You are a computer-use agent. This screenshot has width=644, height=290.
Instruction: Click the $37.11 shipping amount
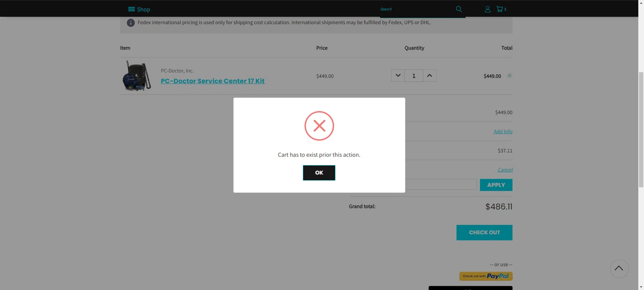[x=505, y=151]
